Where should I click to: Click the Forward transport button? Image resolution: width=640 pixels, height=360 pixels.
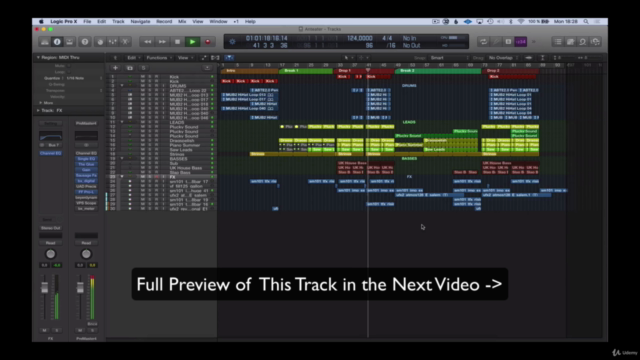162,42
